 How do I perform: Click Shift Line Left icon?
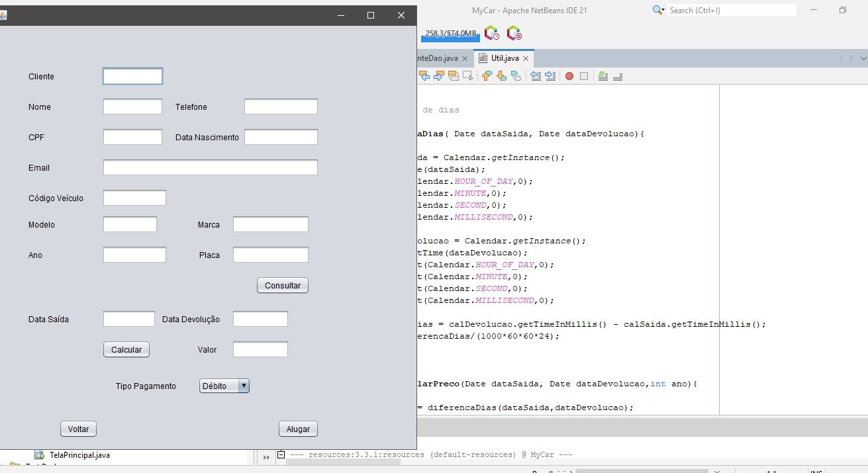pos(536,76)
